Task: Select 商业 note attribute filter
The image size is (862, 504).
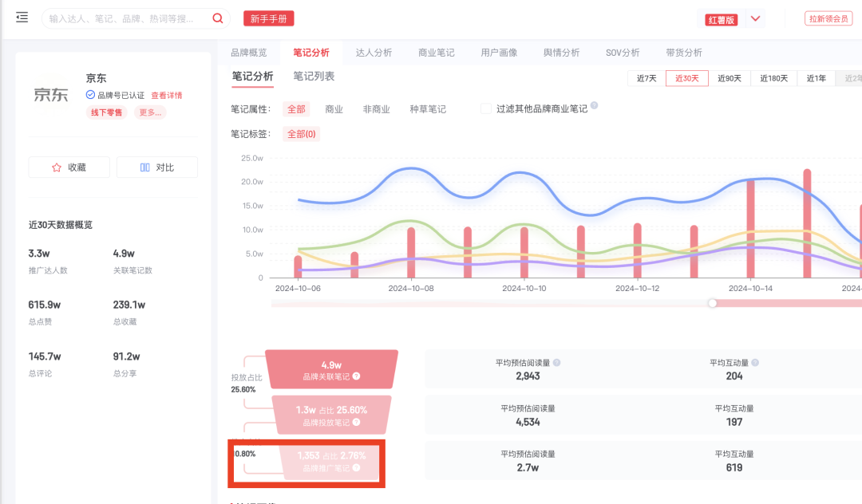Action: 335,108
